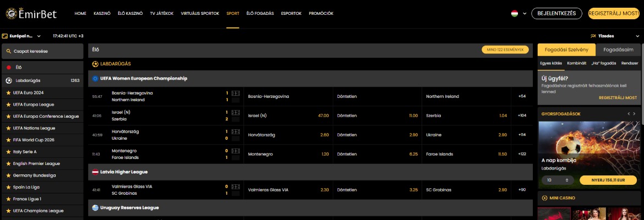Open the Home menu item
644x220 pixels.
pyautogui.click(x=80, y=14)
